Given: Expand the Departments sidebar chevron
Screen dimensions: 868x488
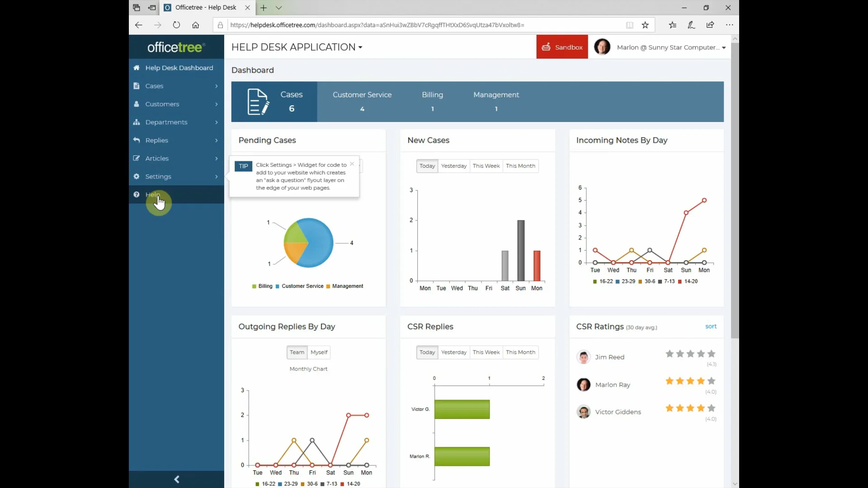Looking at the screenshot, I should [217, 122].
